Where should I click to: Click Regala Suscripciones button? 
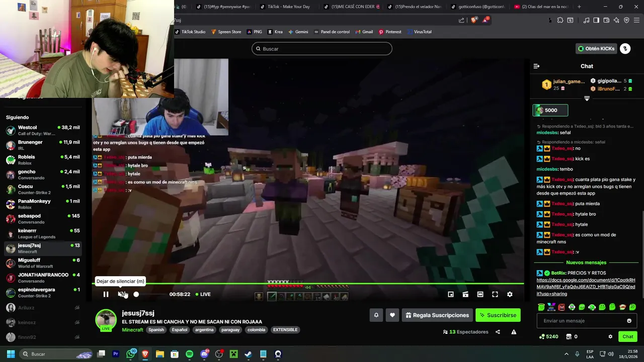437,315
